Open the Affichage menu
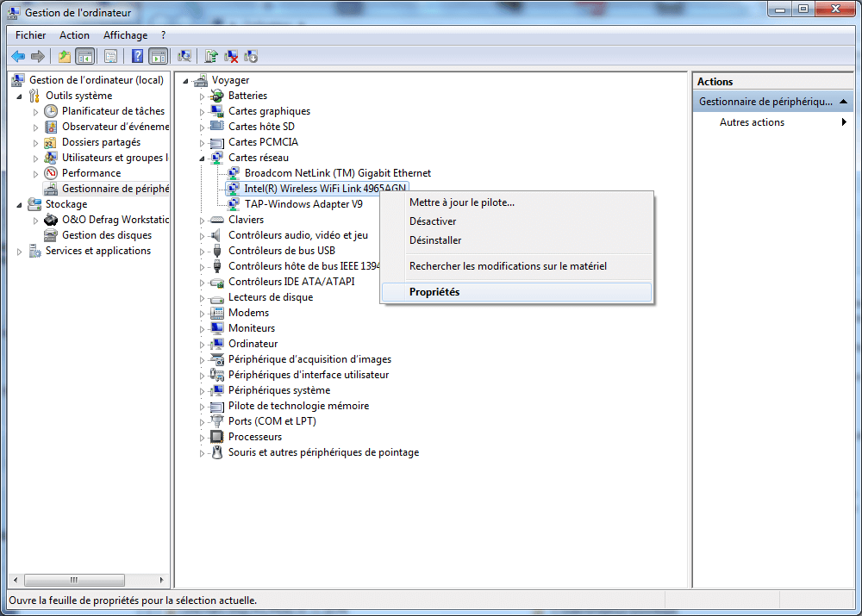The width and height of the screenshot is (862, 616). point(125,35)
